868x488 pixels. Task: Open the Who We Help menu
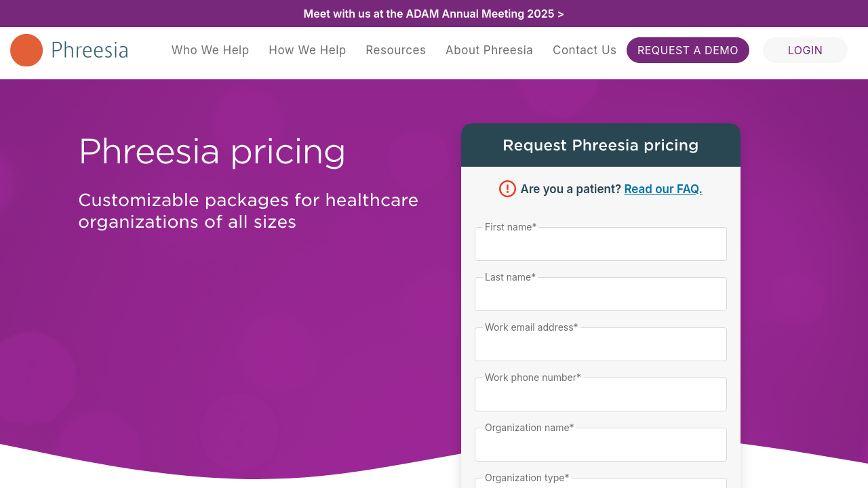pyautogui.click(x=210, y=50)
